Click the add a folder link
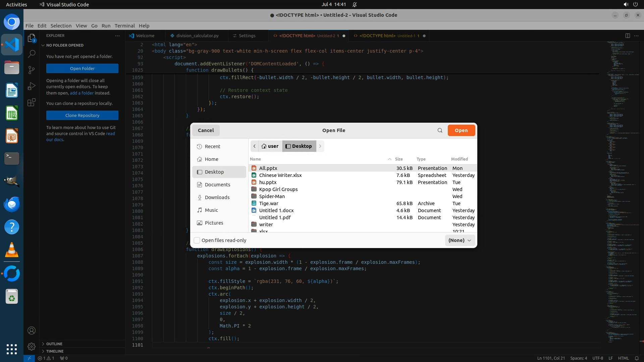This screenshot has height=362, width=644. coord(82,93)
